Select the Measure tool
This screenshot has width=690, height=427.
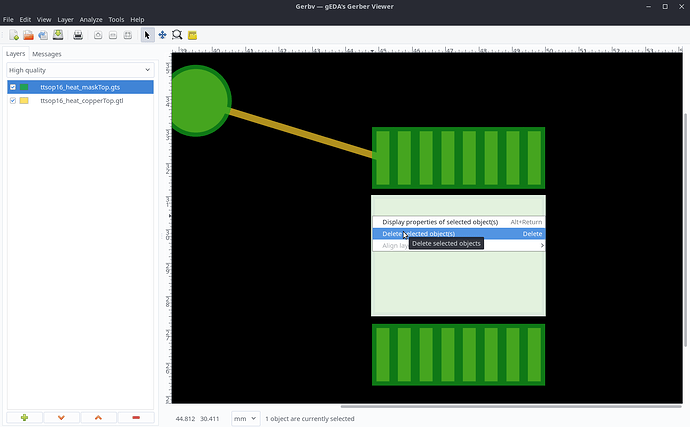click(193, 35)
